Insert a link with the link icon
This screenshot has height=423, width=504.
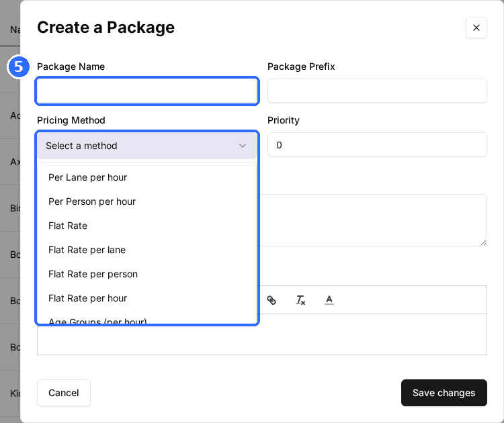point(271,300)
